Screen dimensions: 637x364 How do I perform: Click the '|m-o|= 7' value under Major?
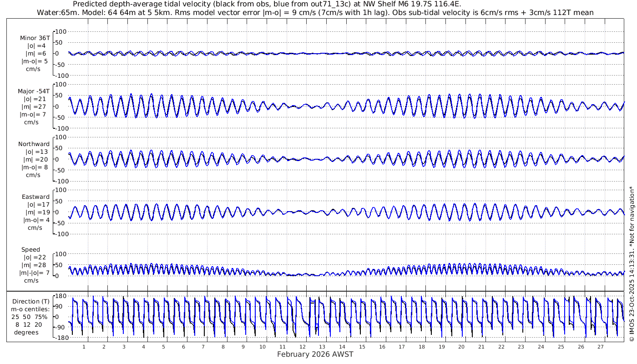pyautogui.click(x=32, y=114)
